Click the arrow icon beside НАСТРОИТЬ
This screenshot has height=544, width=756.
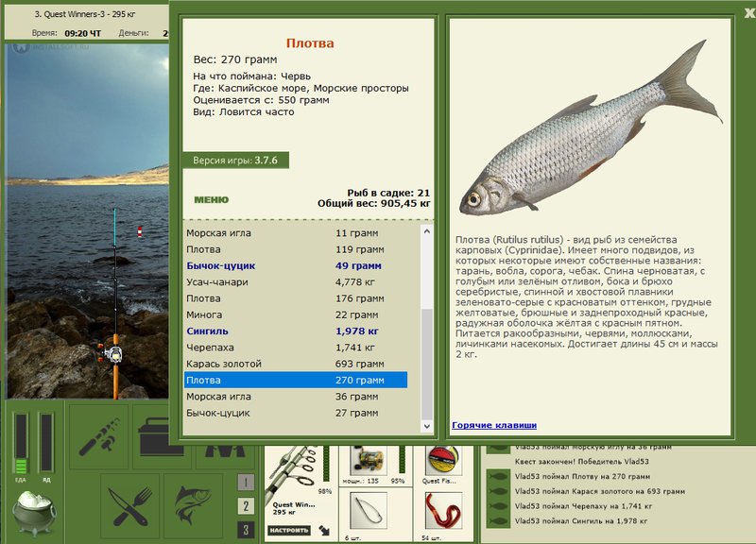324,531
